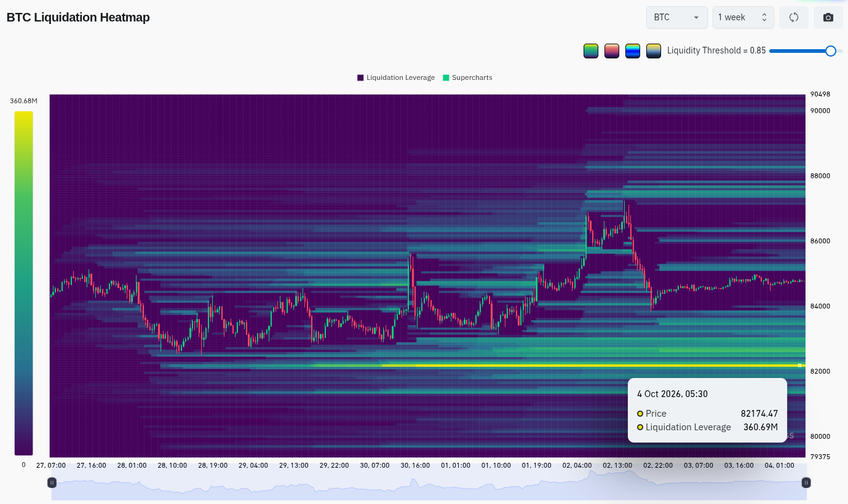Click the 360.68M color scale maximum label

(23, 101)
